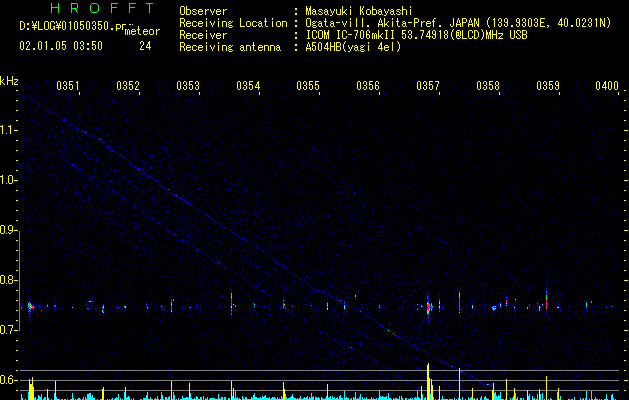
Task: Click the Receiver label
Action: [x=203, y=35]
